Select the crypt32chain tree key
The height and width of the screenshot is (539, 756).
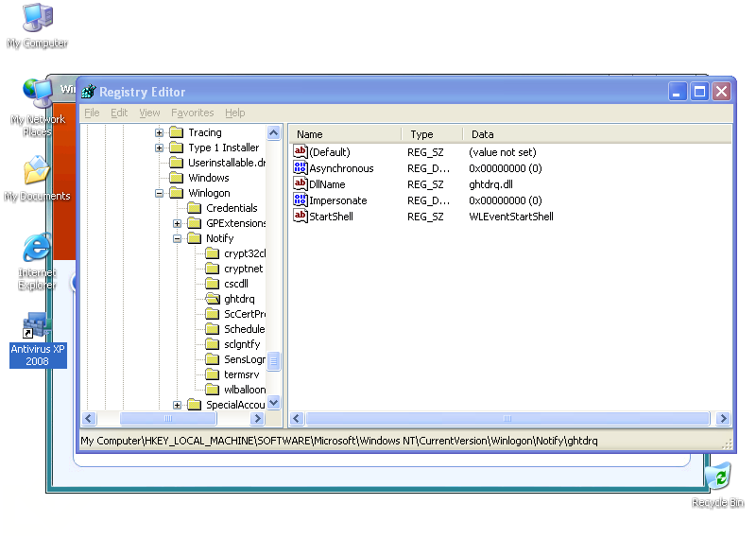pos(245,253)
